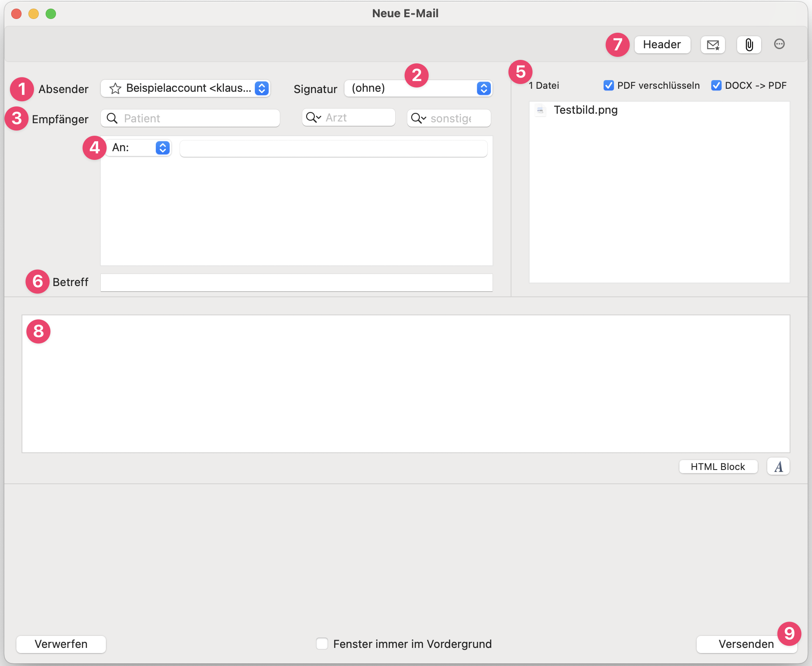Minimize the Neue E-Mail window

click(x=34, y=14)
